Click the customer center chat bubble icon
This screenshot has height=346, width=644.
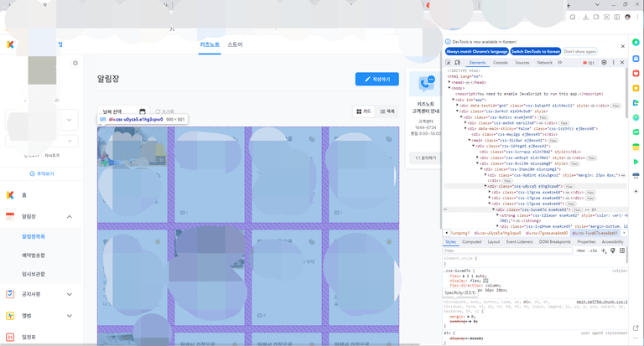click(426, 83)
